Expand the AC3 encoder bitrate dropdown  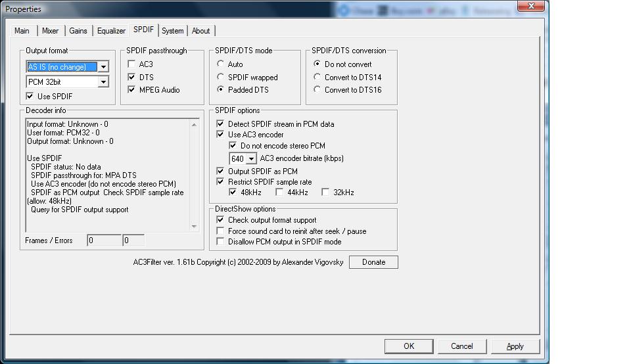point(251,159)
